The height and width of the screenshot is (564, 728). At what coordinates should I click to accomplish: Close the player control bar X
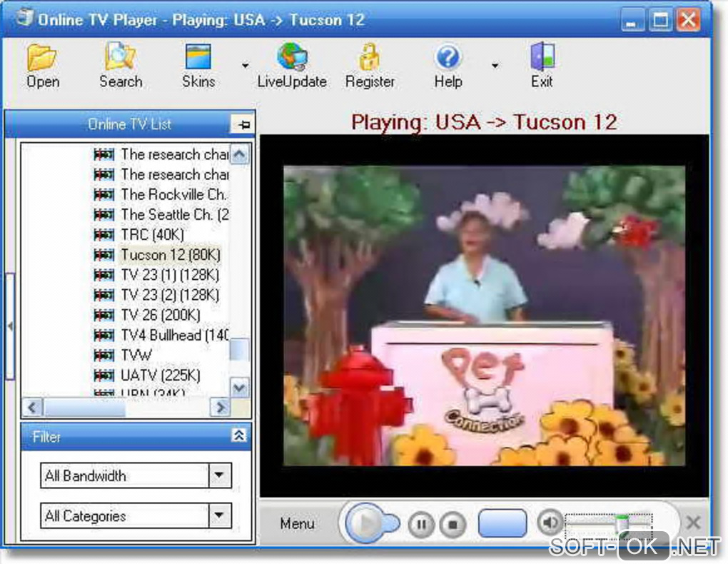693,523
